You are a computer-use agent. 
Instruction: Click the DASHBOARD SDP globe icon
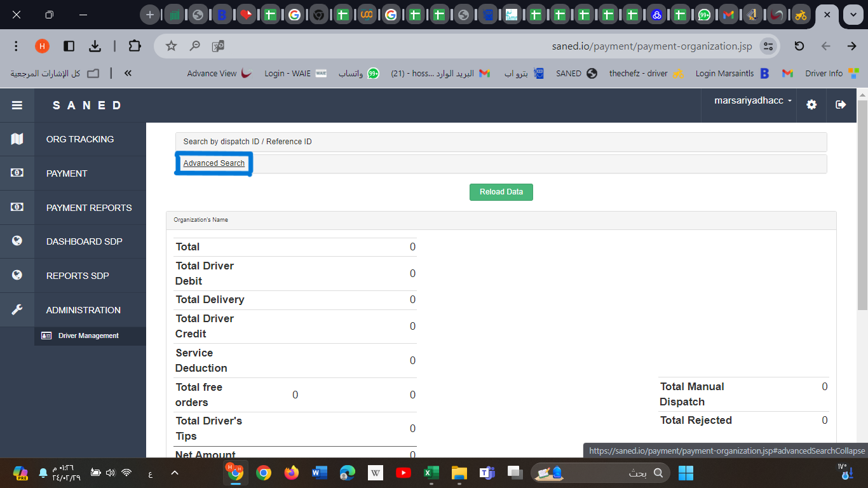point(17,241)
